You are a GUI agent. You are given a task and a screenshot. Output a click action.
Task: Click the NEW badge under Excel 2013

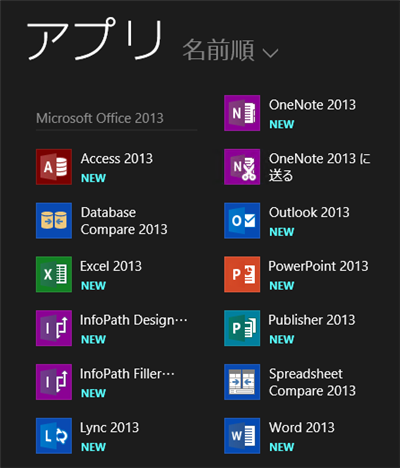click(93, 286)
